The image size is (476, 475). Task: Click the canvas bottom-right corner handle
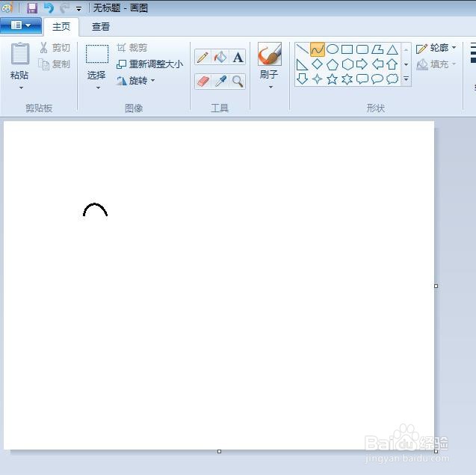(x=436, y=451)
